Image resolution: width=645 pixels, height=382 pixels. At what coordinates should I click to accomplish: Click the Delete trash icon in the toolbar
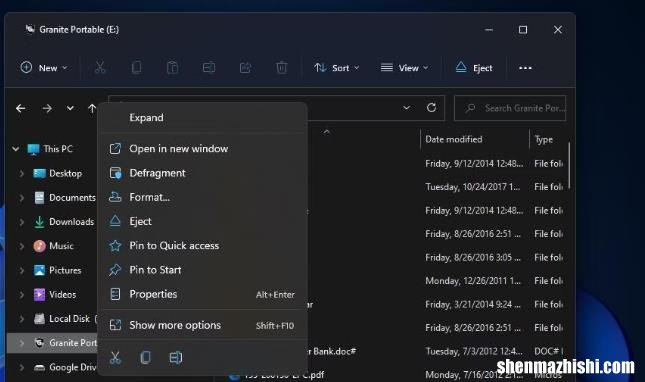281,67
